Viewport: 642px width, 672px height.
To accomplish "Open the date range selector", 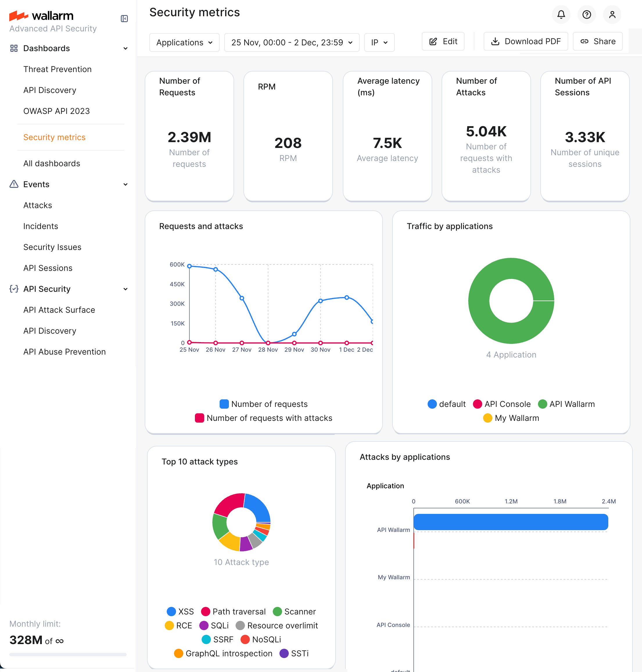I will pos(292,42).
